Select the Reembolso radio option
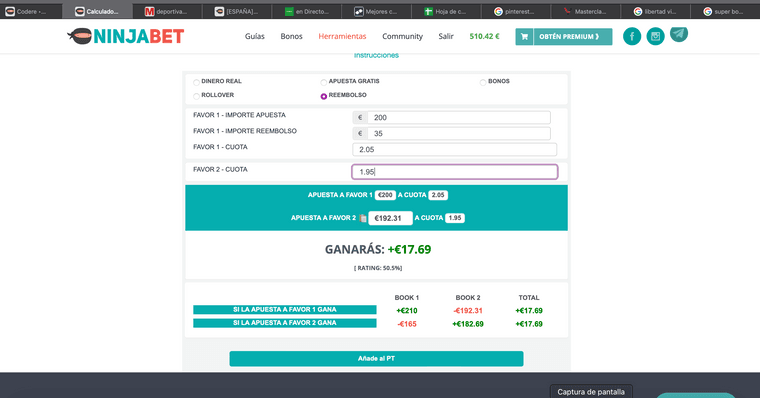This screenshot has width=760, height=398. pos(323,96)
